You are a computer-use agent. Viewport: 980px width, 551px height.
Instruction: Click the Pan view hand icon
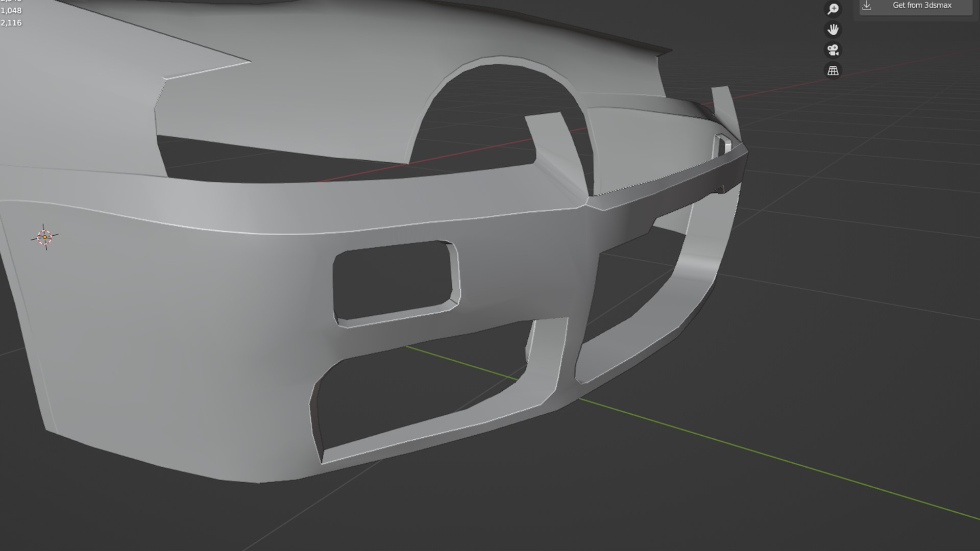(833, 30)
